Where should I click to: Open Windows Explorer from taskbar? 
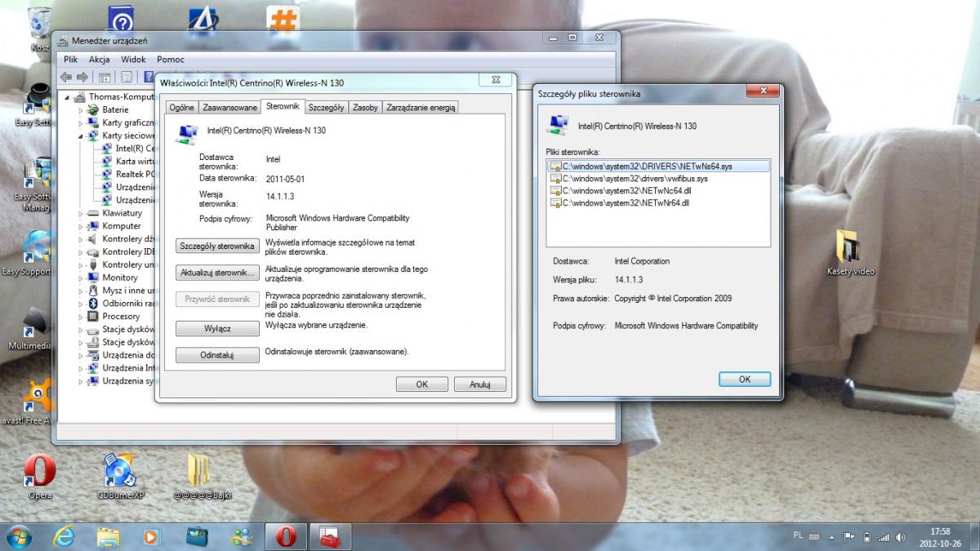point(109,536)
